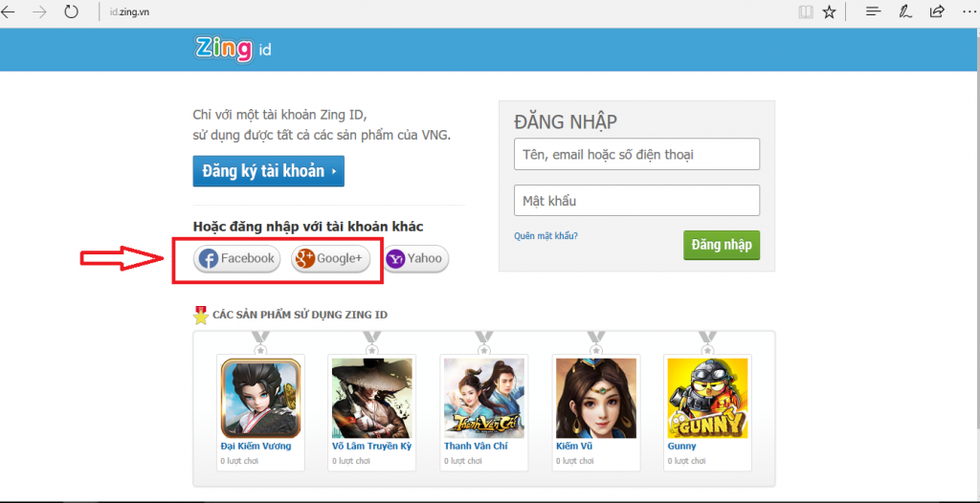Sign in with Google+ button
Viewport: 980px width, 503px height.
[330, 259]
